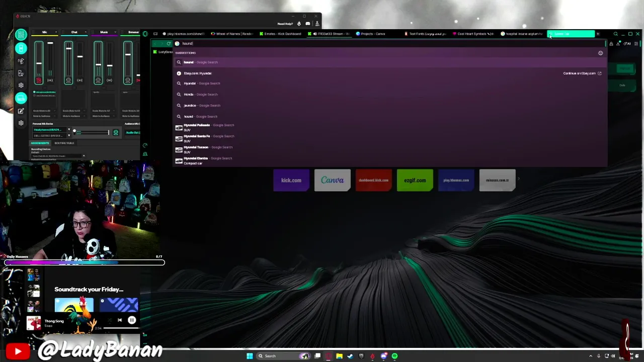This screenshot has width=644, height=362.
Task: Toggle Chat audience mute icon
Action: click(x=79, y=80)
